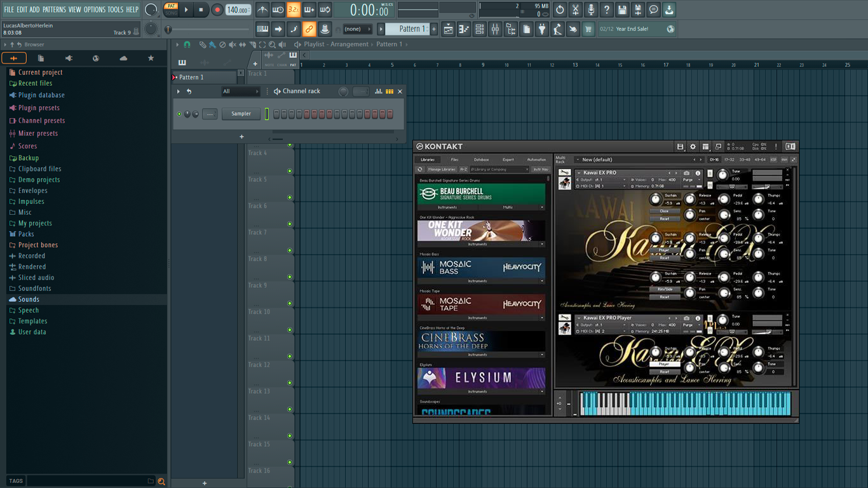Open the playlist view icon
The width and height of the screenshot is (868, 488).
[x=449, y=29]
